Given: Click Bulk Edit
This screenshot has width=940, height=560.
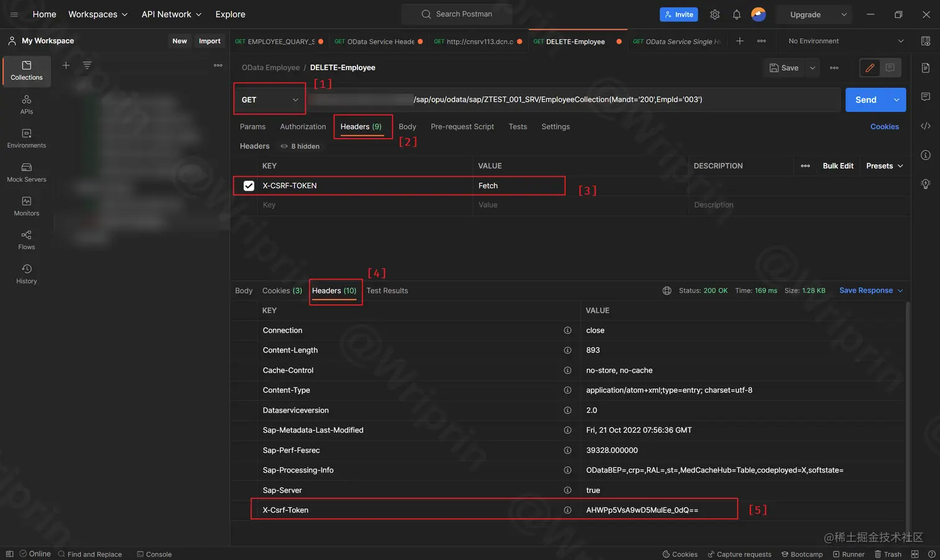Looking at the screenshot, I should tap(838, 166).
